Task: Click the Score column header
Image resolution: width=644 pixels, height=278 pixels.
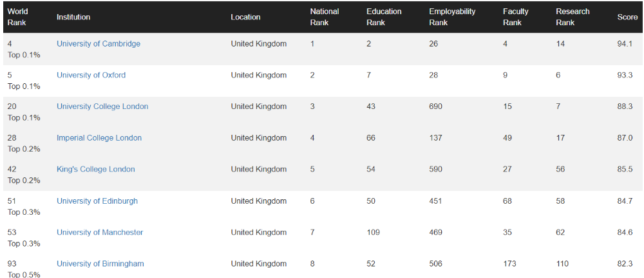Action: (627, 17)
